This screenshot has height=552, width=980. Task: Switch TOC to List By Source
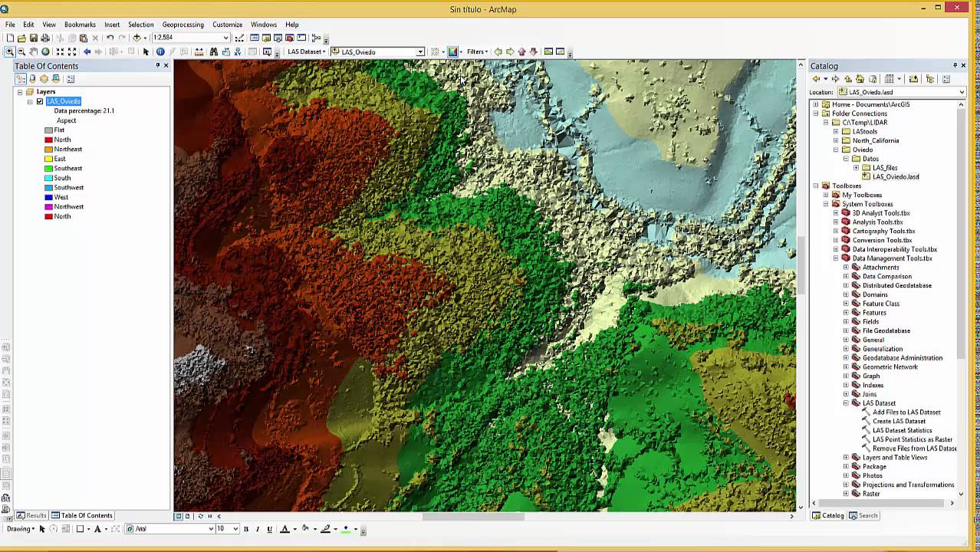(x=32, y=79)
